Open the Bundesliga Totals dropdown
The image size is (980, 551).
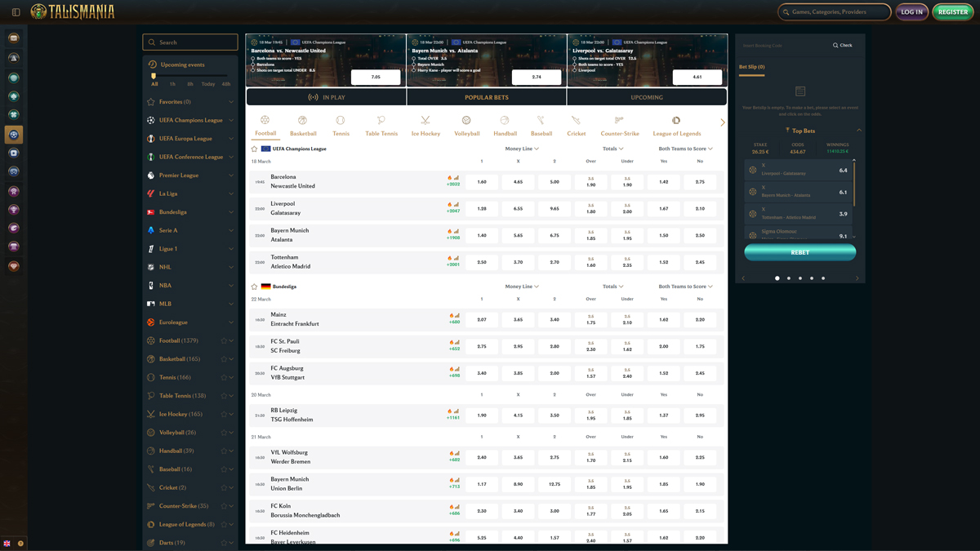612,287
